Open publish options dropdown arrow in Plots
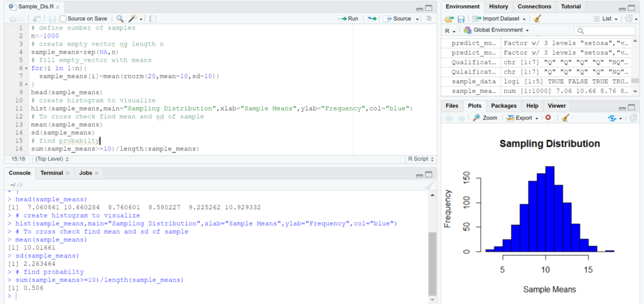 [x=620, y=119]
